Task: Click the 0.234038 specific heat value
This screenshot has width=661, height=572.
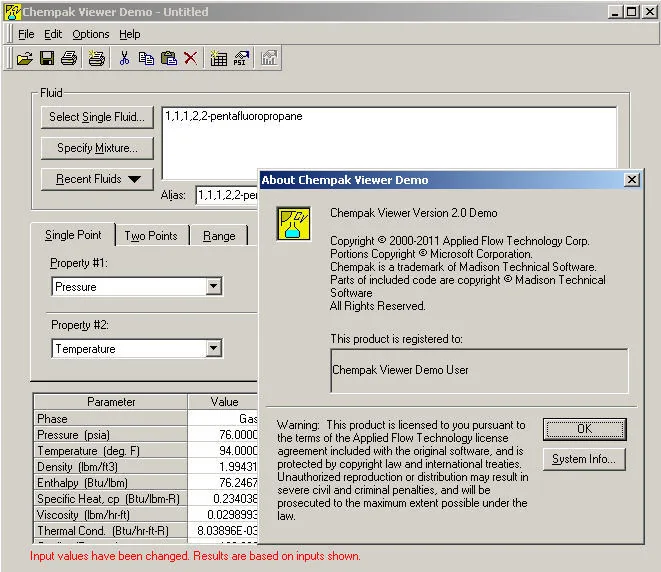Action: [223, 499]
